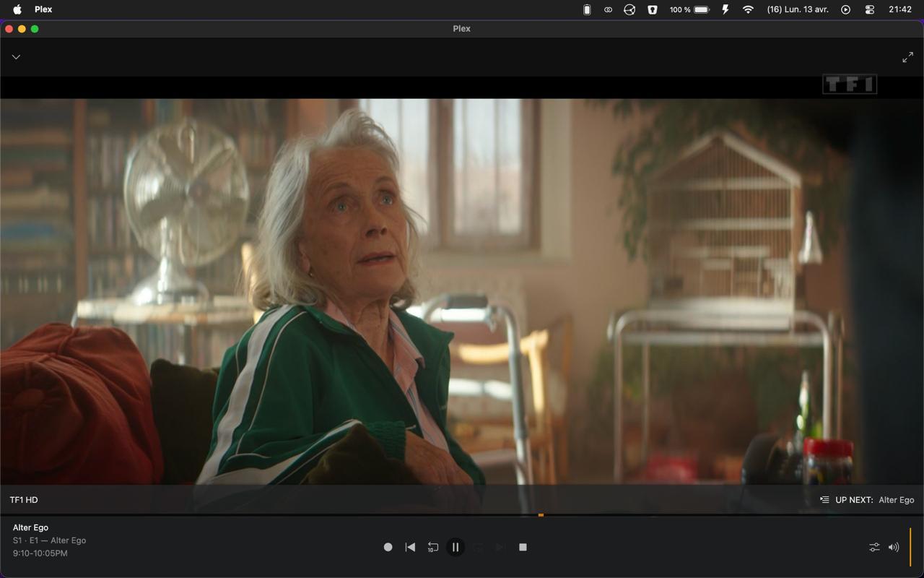Open the Plex menu in the menu bar
This screenshot has width=924, height=578.
click(43, 9)
